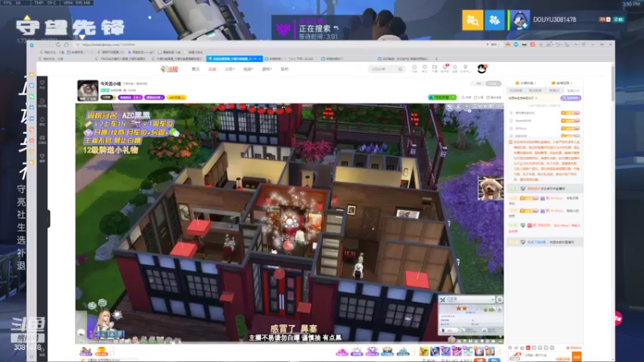
Task: Select 直播 in Douyu navigation
Action: 212,69
